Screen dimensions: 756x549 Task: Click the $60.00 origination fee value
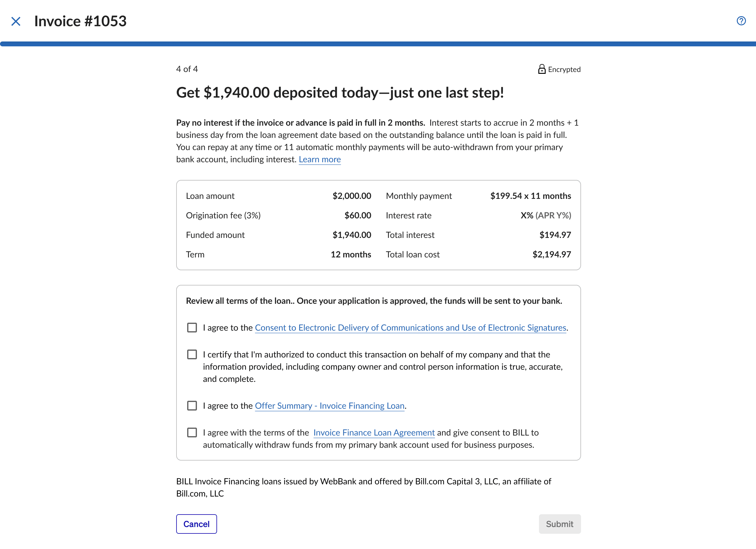point(358,215)
